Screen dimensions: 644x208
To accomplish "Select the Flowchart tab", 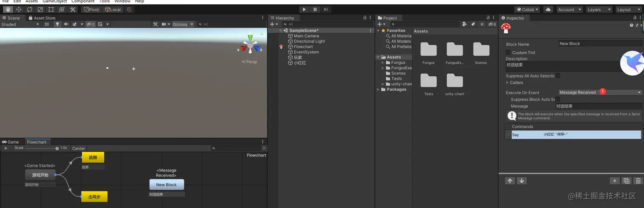I will click(x=37, y=142).
